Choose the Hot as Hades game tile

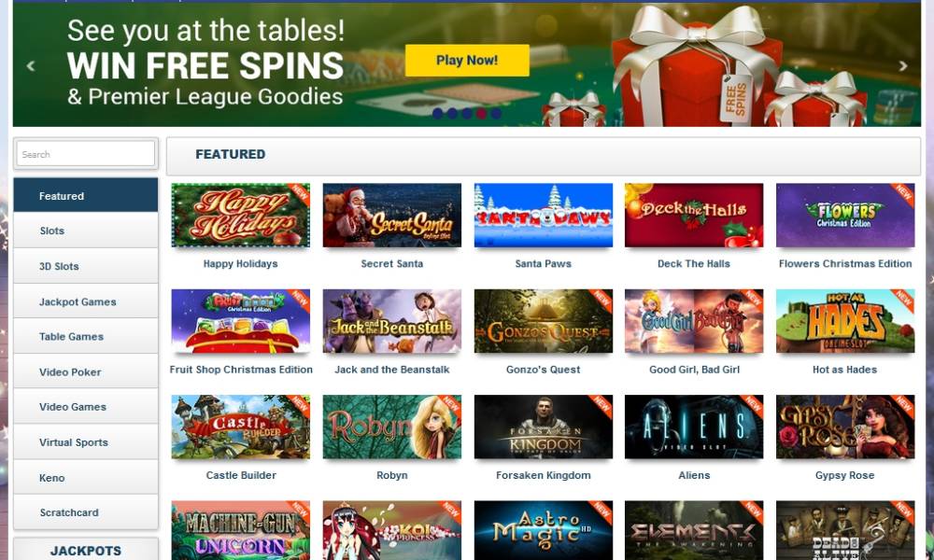coord(845,321)
